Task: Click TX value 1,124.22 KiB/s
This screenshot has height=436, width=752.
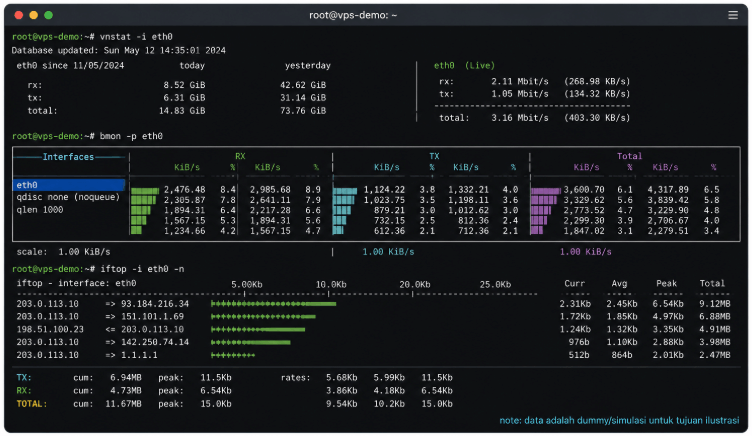Action: tap(384, 189)
